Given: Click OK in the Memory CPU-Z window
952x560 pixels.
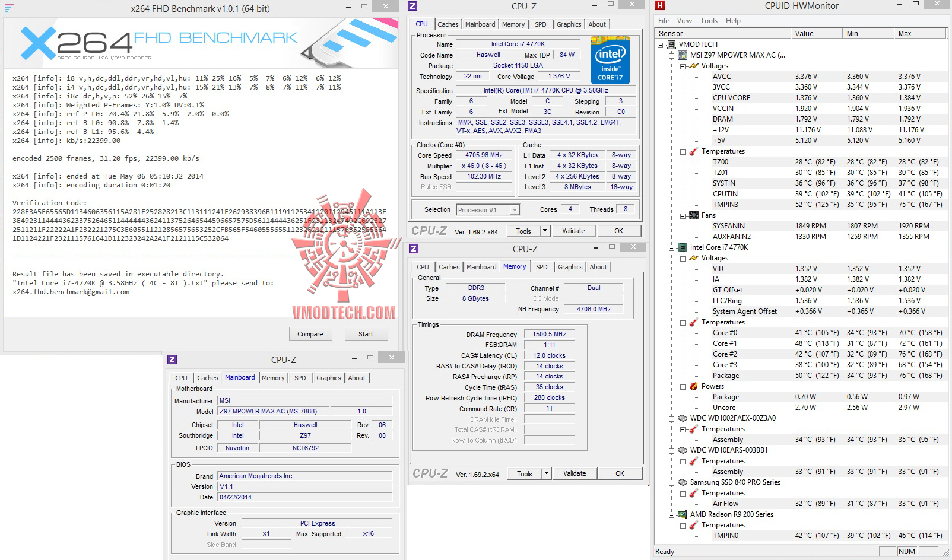Looking at the screenshot, I should click(620, 473).
